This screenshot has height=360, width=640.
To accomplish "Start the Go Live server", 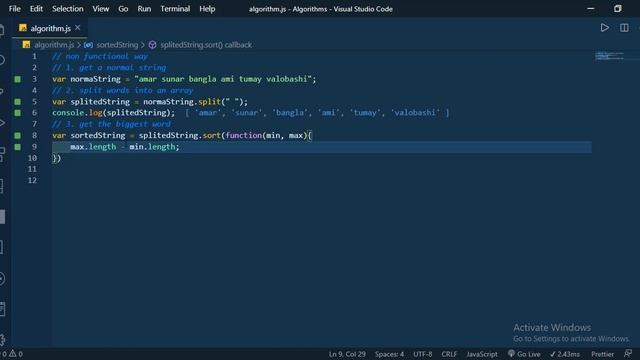I will click(524, 354).
